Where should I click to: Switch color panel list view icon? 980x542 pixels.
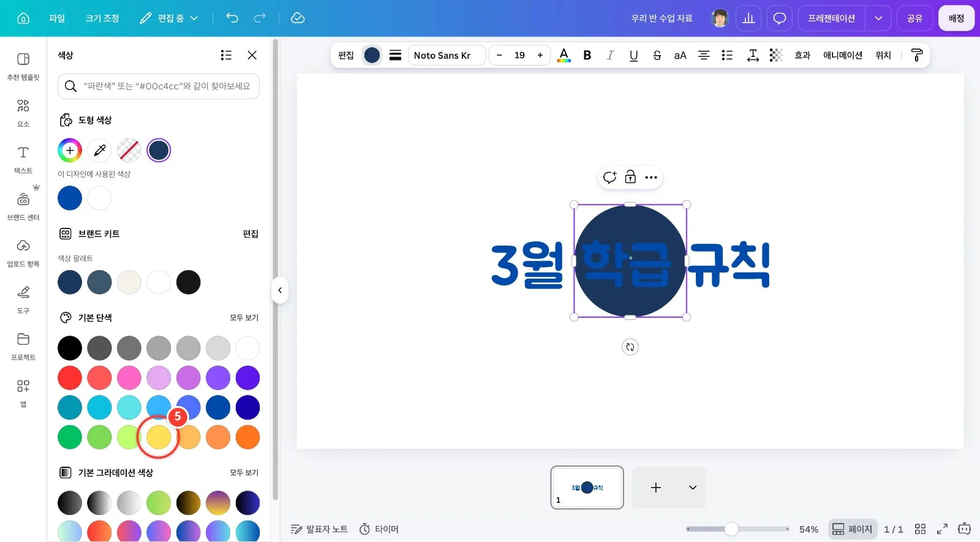tap(226, 55)
